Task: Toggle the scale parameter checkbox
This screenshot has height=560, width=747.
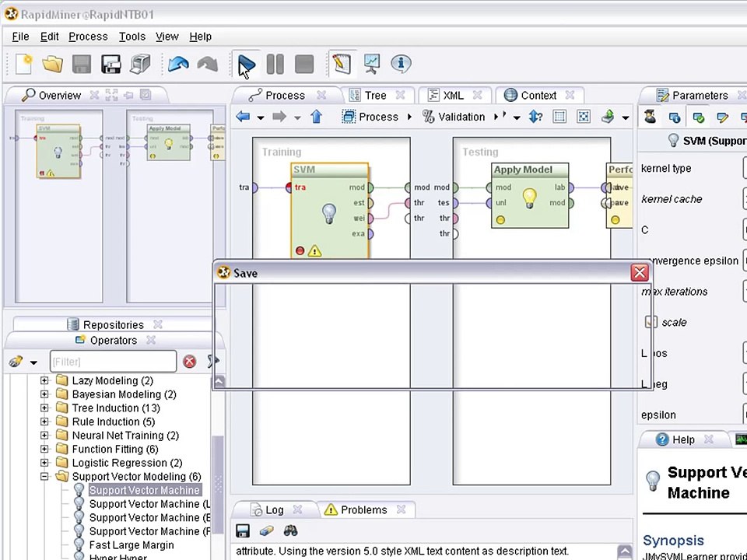Action: coord(651,322)
